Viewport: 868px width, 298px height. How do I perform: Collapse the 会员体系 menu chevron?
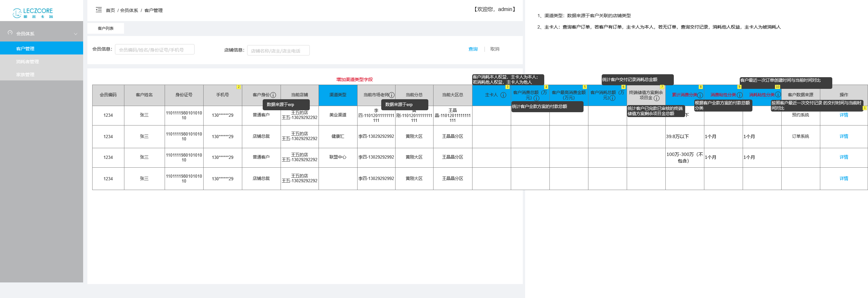point(75,34)
